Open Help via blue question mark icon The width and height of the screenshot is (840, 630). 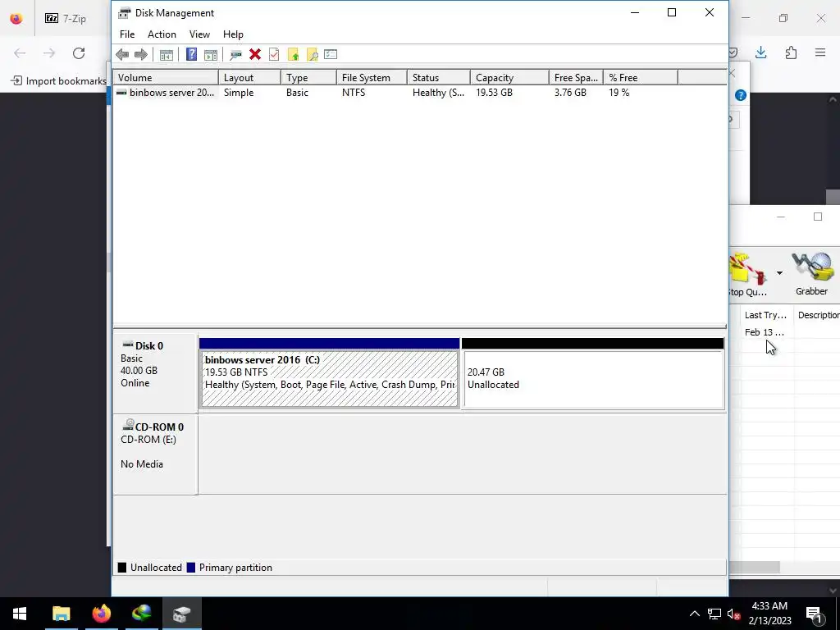[191, 54]
